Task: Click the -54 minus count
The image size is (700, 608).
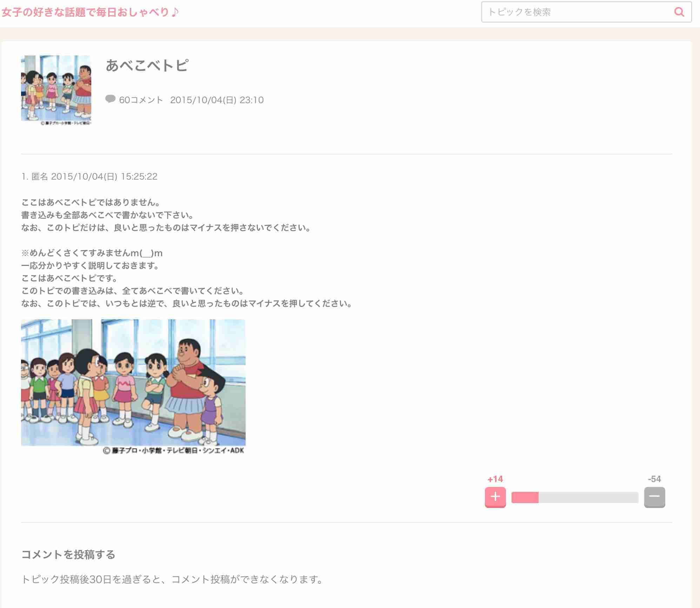Action: point(654,479)
